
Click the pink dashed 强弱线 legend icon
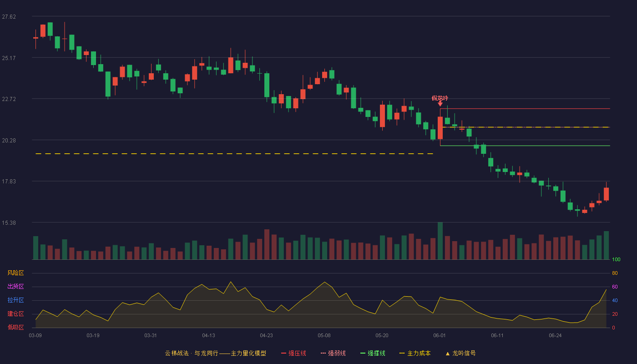[324, 353]
